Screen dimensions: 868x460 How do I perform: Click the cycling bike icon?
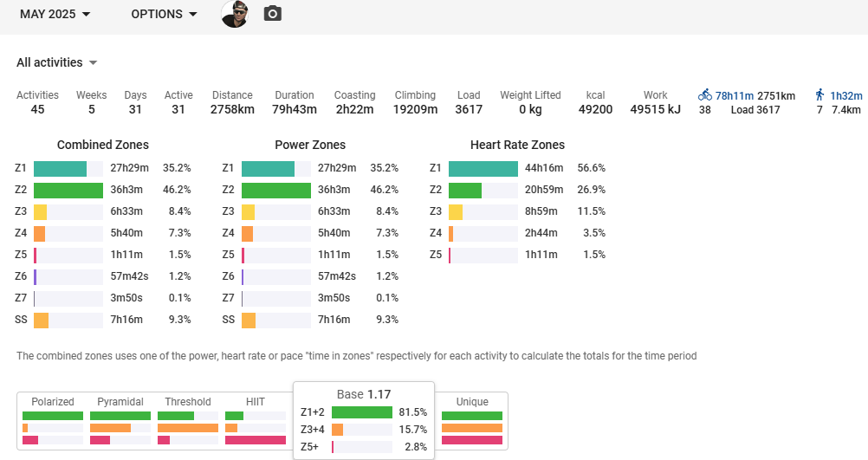point(705,95)
